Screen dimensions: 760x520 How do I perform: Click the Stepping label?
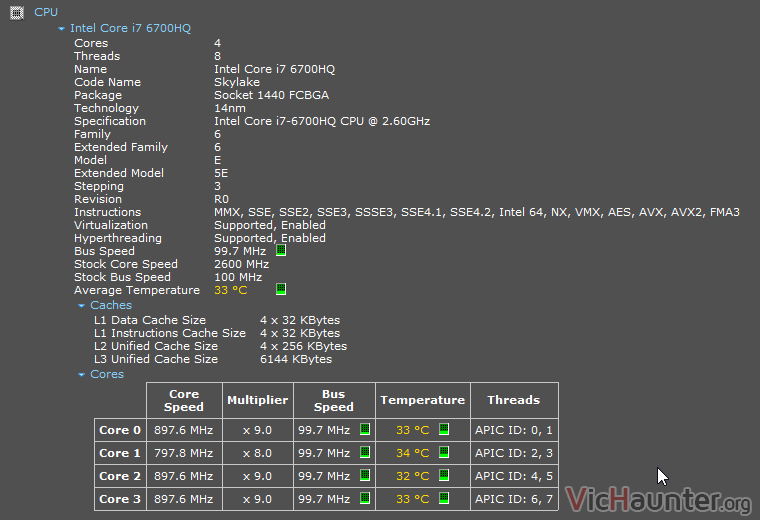click(x=99, y=186)
